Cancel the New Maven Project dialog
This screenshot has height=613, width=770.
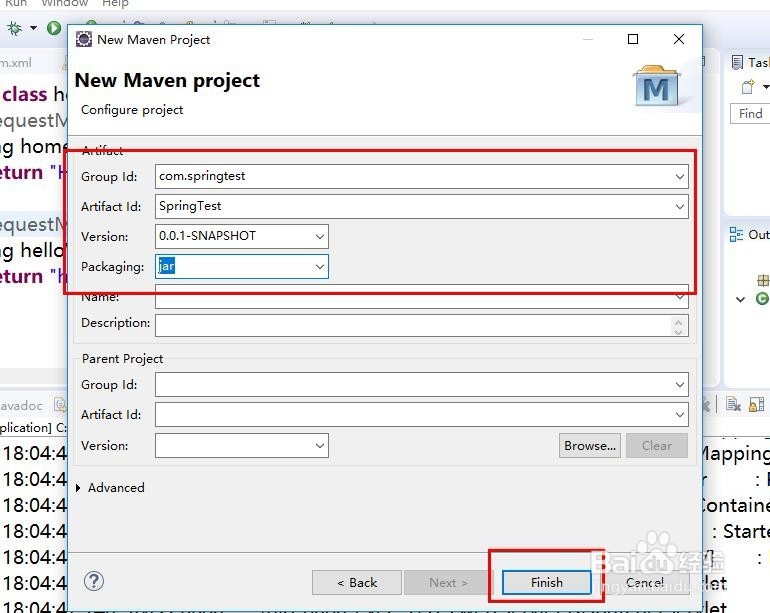coord(644,582)
